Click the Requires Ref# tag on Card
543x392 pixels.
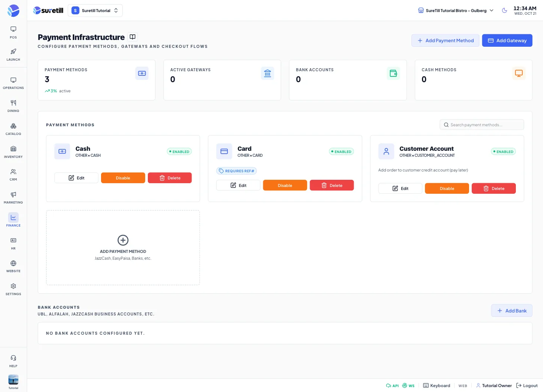click(x=236, y=171)
